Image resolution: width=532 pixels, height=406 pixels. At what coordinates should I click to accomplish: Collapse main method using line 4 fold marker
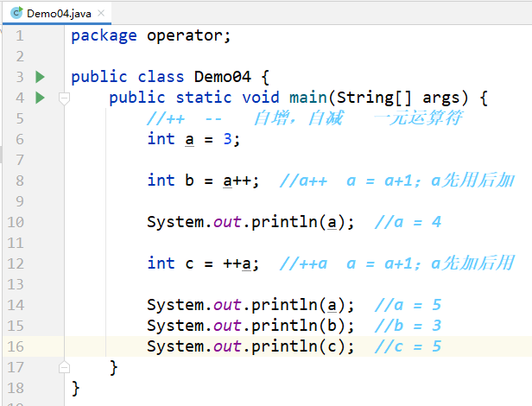click(64, 98)
